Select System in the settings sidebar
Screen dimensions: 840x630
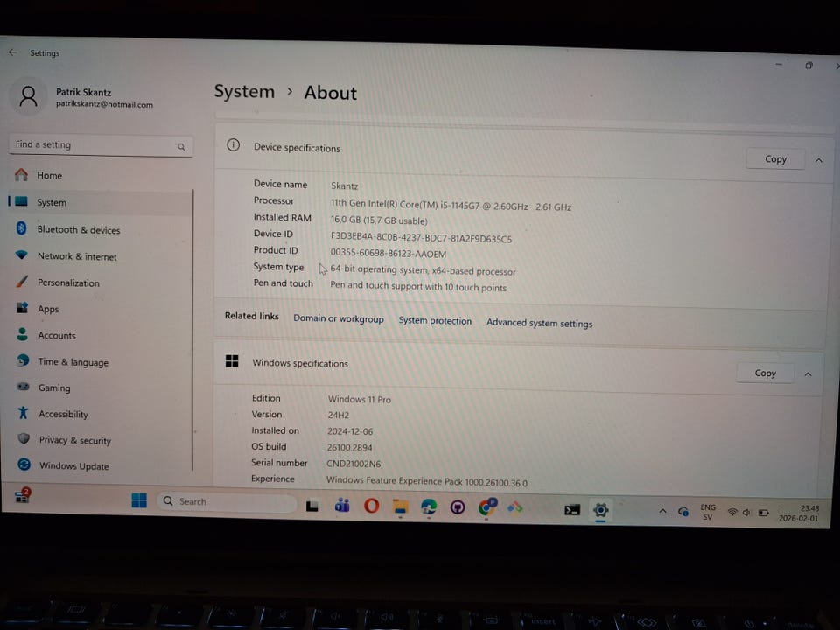click(x=100, y=202)
